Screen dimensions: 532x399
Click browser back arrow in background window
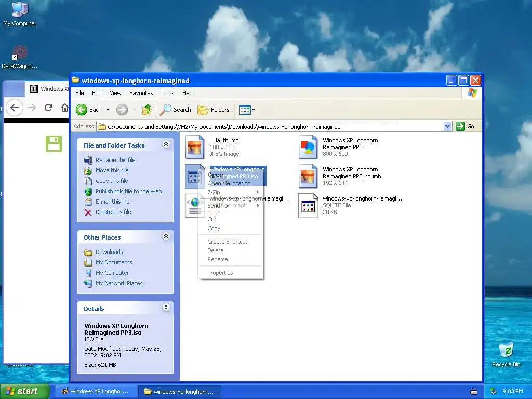[14, 108]
